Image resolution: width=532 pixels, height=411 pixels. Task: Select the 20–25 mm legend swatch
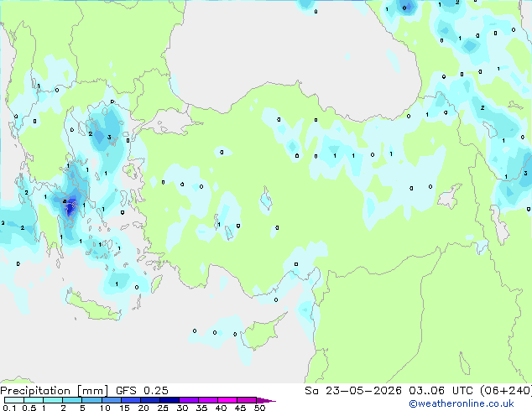tap(149, 400)
